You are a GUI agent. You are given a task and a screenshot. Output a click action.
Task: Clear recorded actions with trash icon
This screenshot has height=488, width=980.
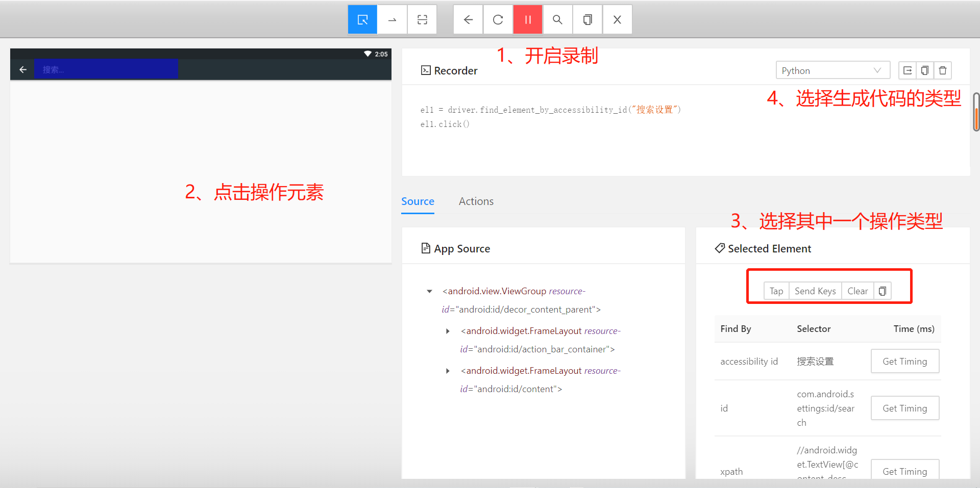(943, 70)
